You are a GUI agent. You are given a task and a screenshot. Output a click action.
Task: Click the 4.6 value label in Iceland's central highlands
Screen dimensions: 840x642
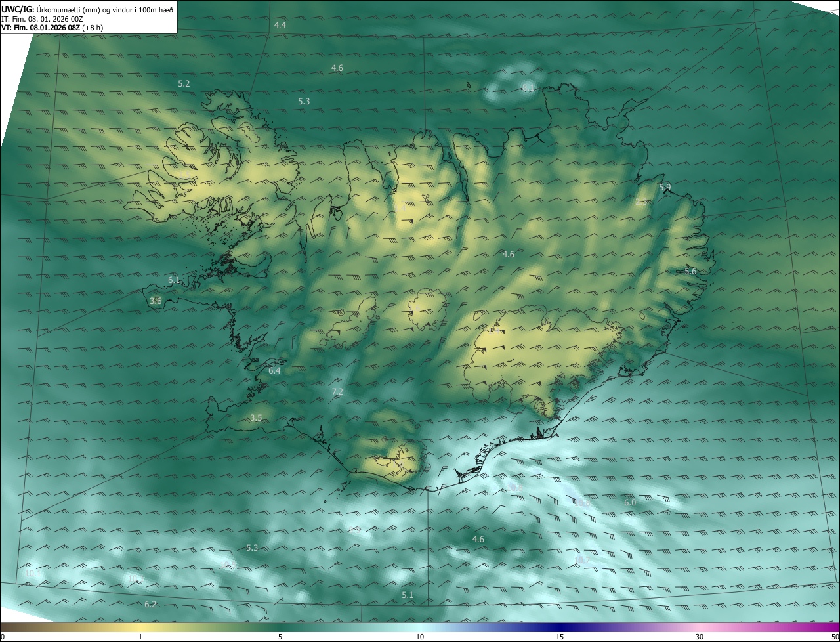pos(509,255)
